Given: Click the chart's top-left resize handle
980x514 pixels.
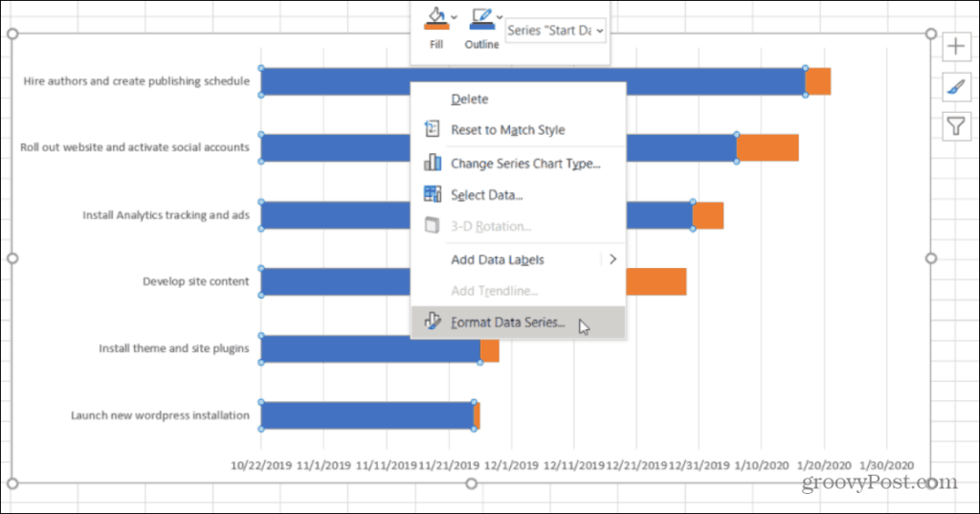Looking at the screenshot, I should point(12,34).
